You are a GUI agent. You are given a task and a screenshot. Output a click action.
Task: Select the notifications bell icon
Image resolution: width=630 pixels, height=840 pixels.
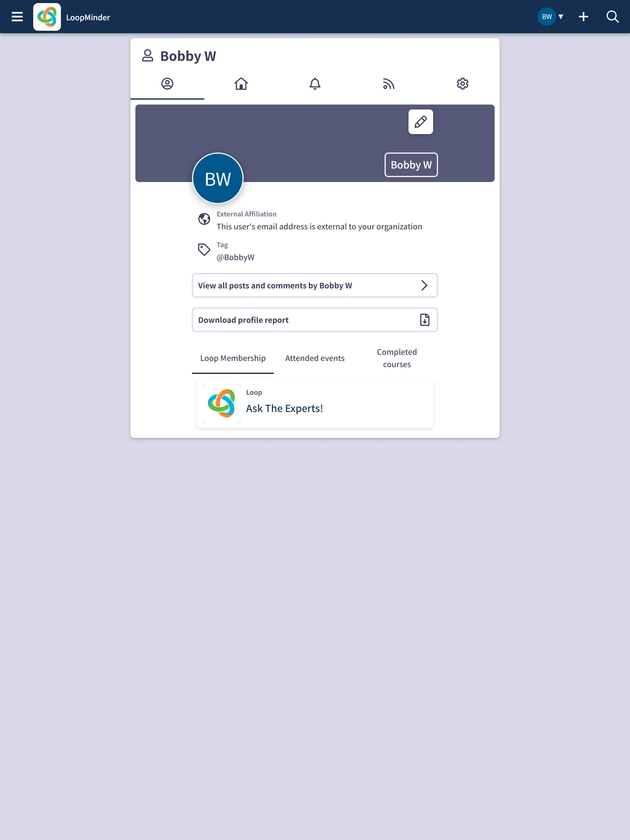(x=315, y=83)
